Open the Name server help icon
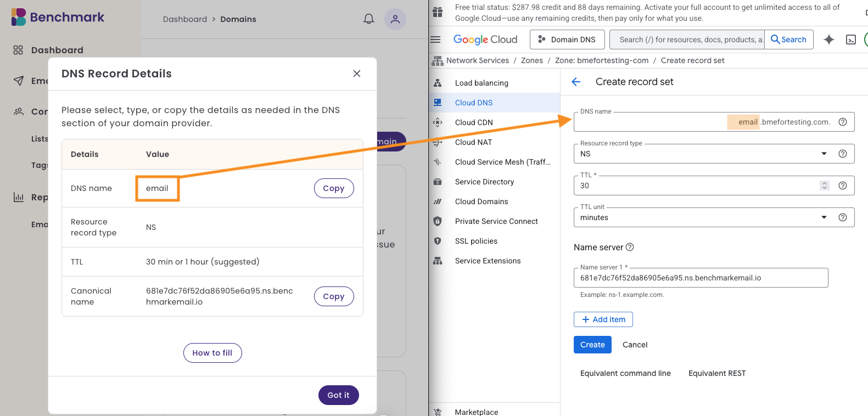868x416 pixels. click(x=630, y=247)
